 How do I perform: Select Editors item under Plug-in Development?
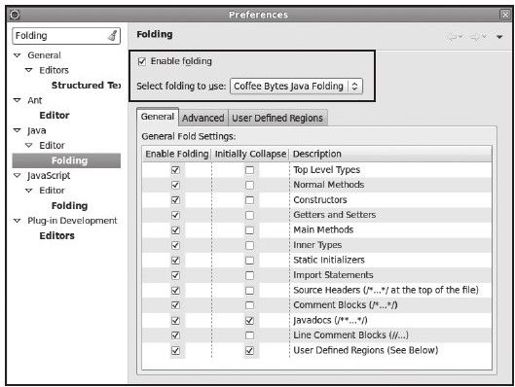point(57,236)
